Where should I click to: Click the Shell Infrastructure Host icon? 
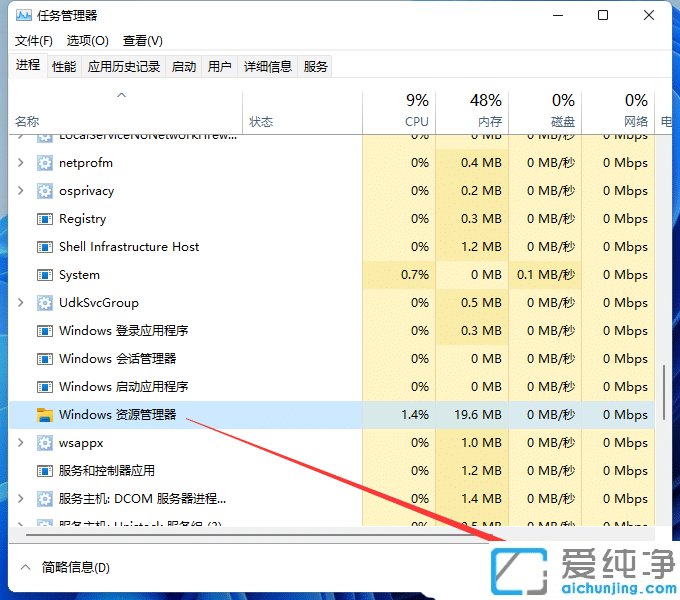click(x=45, y=247)
